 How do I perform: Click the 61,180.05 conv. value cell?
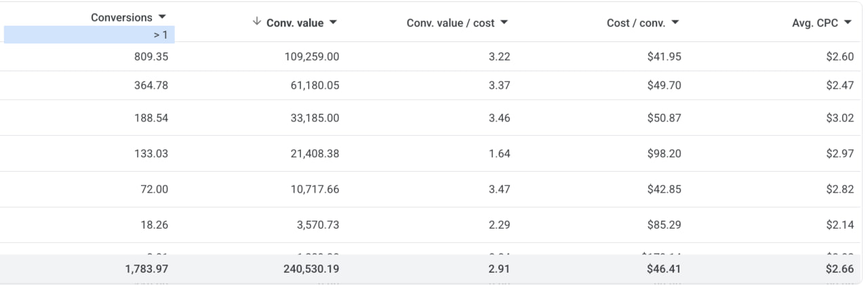pos(315,85)
